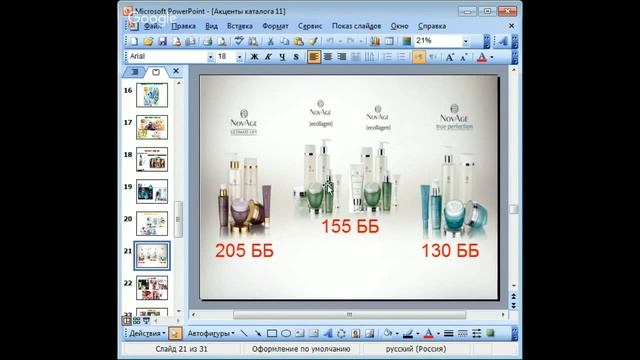
Task: Open the font size 18 dropdown
Action: click(x=240, y=57)
